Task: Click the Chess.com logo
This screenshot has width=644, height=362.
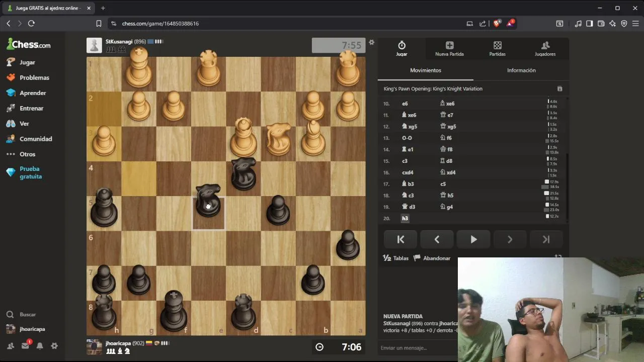Action: [x=28, y=44]
